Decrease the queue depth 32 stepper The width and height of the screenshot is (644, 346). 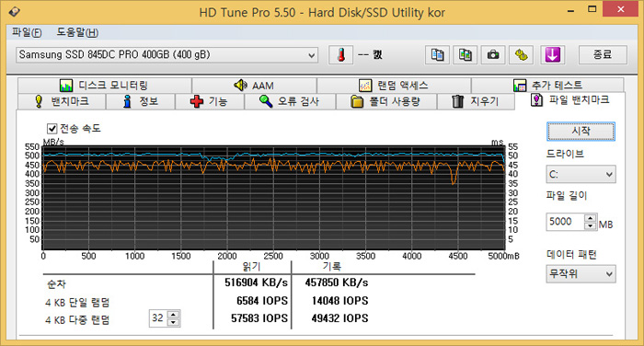(x=173, y=322)
